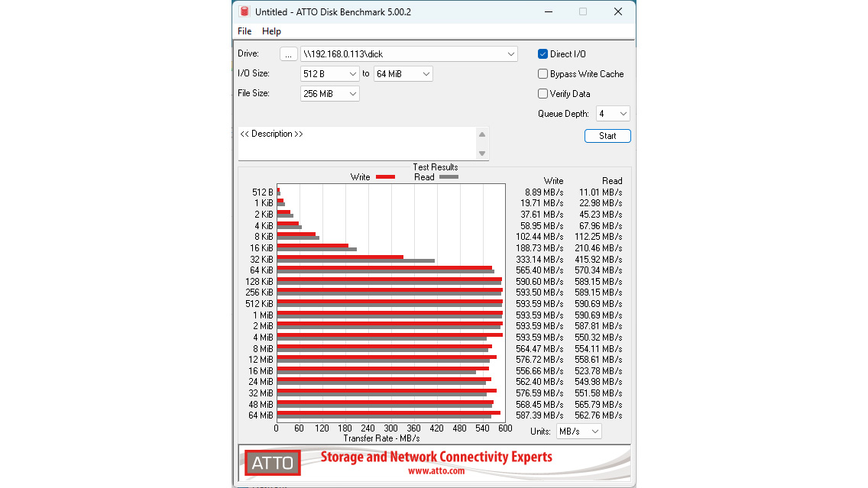Click the gray Read legend swatch
This screenshot has width=868, height=488.
449,177
